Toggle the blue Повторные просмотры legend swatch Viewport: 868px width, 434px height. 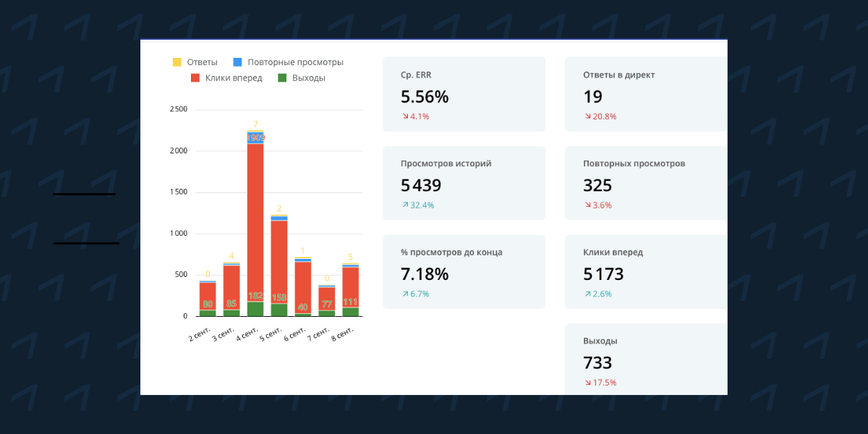[237, 62]
